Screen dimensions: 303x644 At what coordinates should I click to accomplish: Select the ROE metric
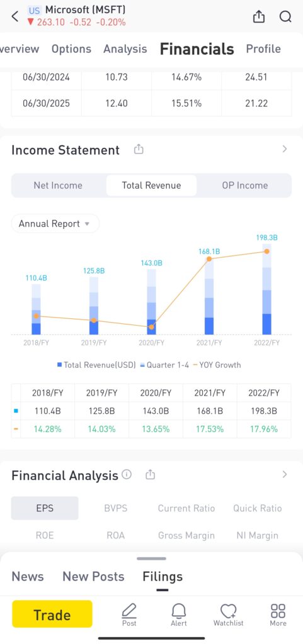tap(45, 535)
